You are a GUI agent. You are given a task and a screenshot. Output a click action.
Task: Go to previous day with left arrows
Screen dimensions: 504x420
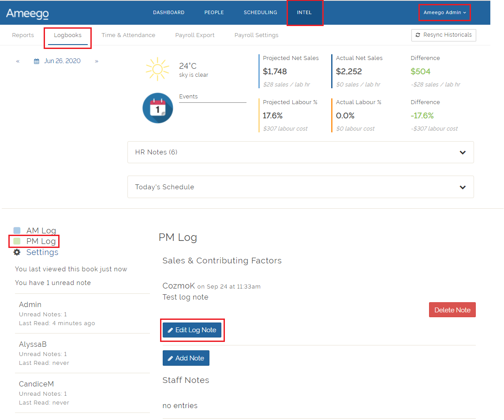click(18, 61)
